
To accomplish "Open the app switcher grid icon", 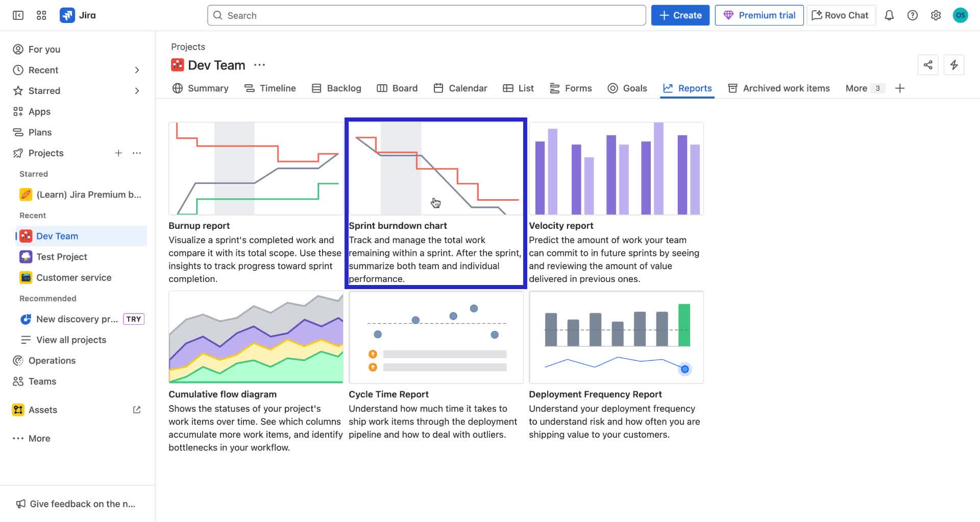I will [41, 15].
